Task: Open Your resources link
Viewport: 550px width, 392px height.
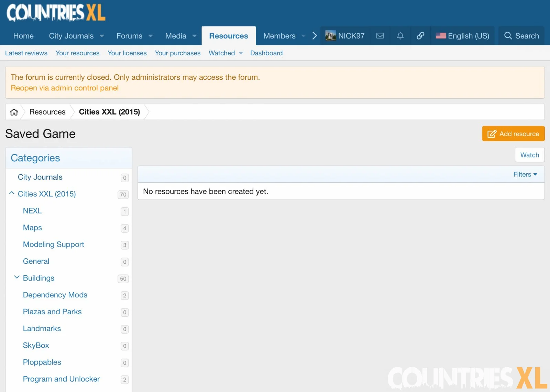Action: tap(77, 53)
